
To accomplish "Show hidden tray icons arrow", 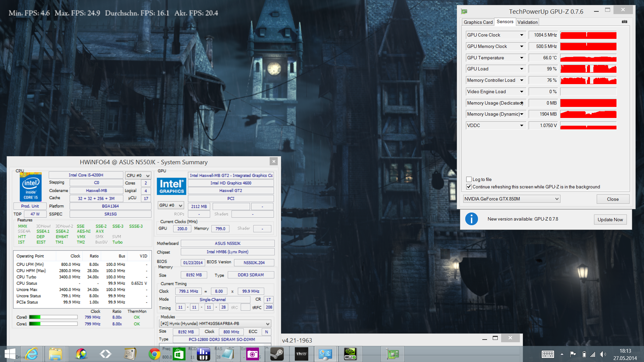I will (x=562, y=354).
